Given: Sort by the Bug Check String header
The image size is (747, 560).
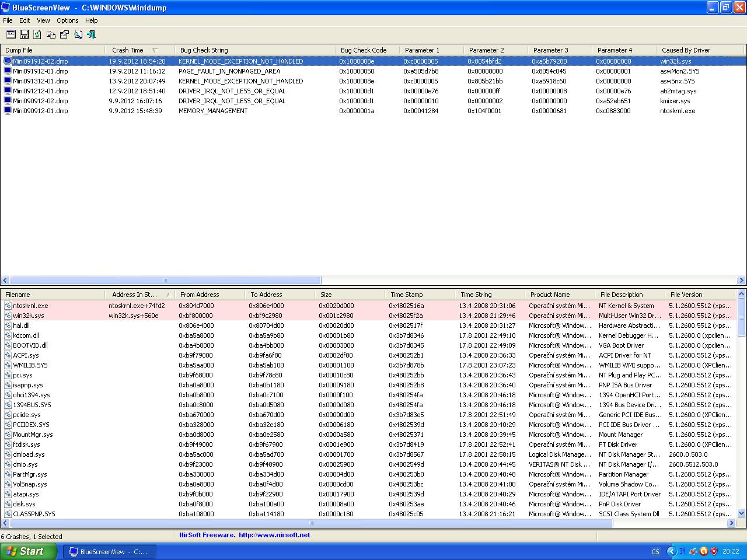Looking at the screenshot, I should point(255,50).
